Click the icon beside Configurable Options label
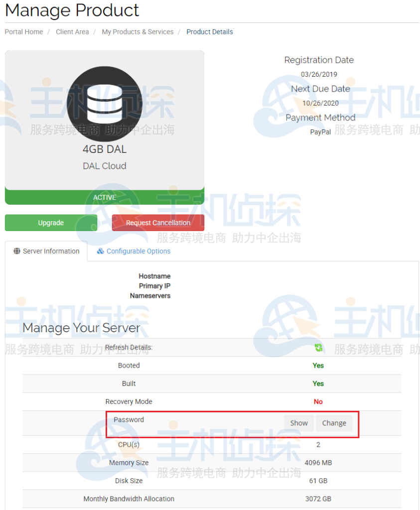 (99, 251)
